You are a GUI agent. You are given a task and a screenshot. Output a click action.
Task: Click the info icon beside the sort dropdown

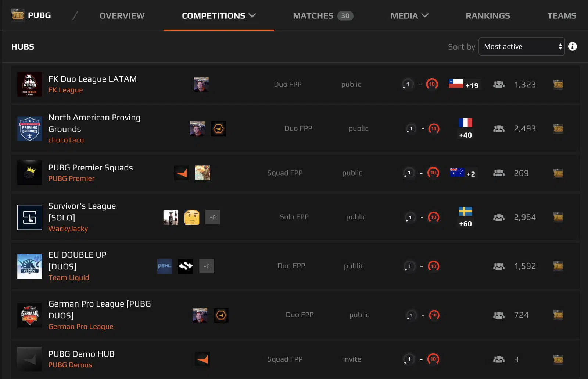tap(572, 46)
